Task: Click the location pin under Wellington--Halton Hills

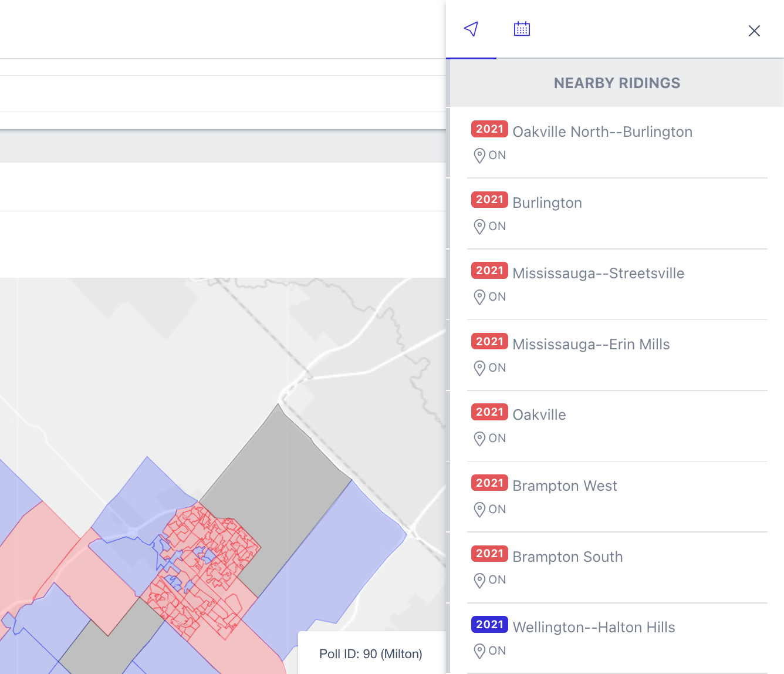Action: (479, 651)
